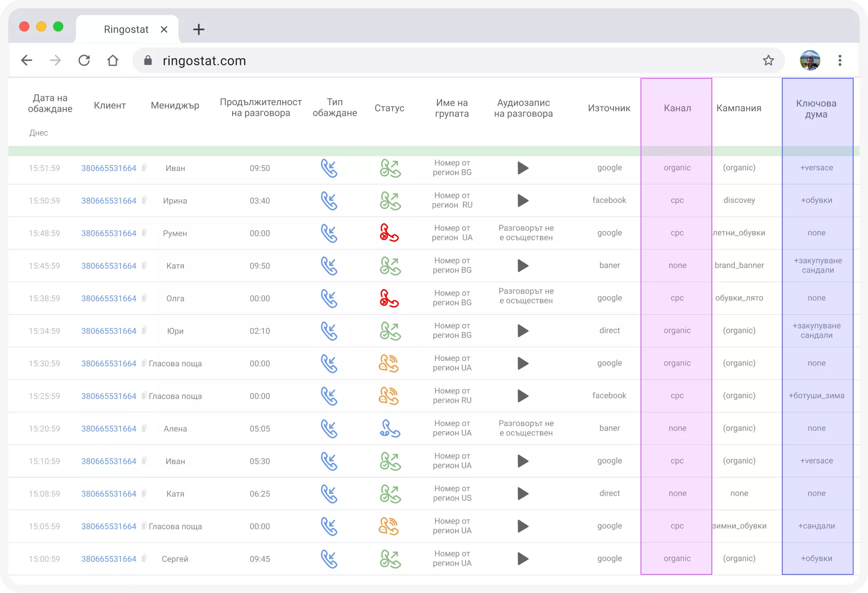Bookmark page with the star icon
Screen dimensions: 868x593
pyautogui.click(x=768, y=60)
